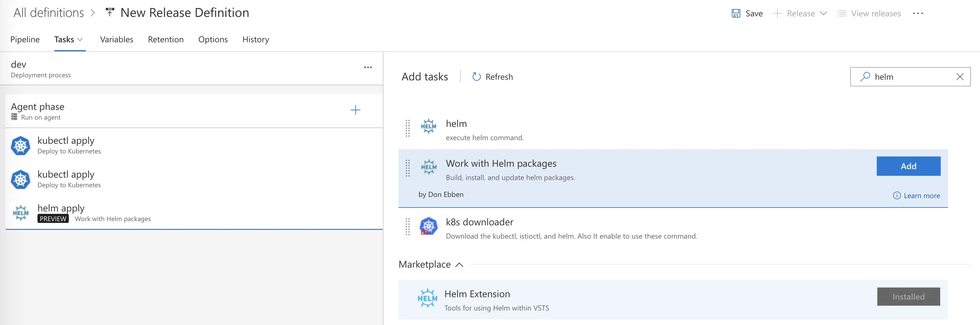Image resolution: width=980 pixels, height=325 pixels.
Task: Collapse the Marketplace section
Action: pyautogui.click(x=459, y=265)
